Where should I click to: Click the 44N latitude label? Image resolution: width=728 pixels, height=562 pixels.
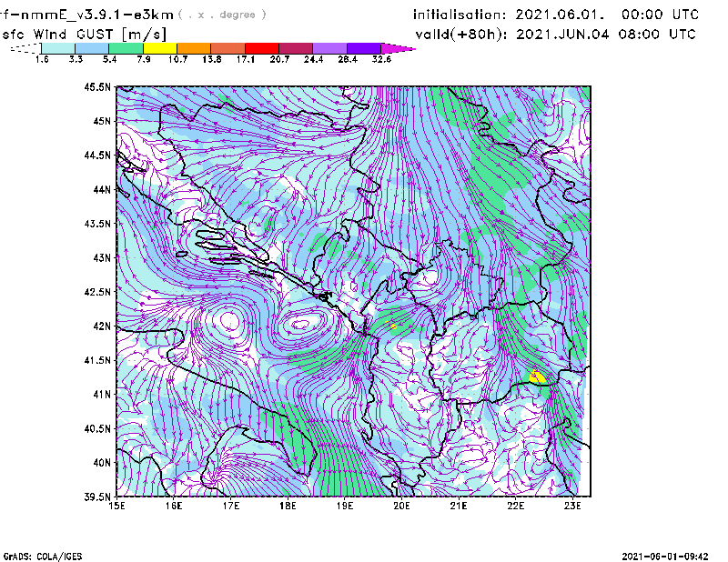pos(102,189)
